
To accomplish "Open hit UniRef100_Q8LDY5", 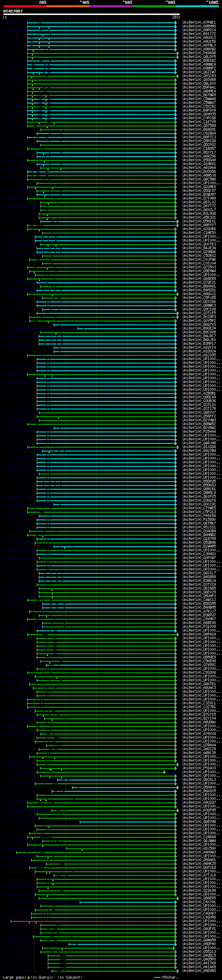I will pos(199,57).
